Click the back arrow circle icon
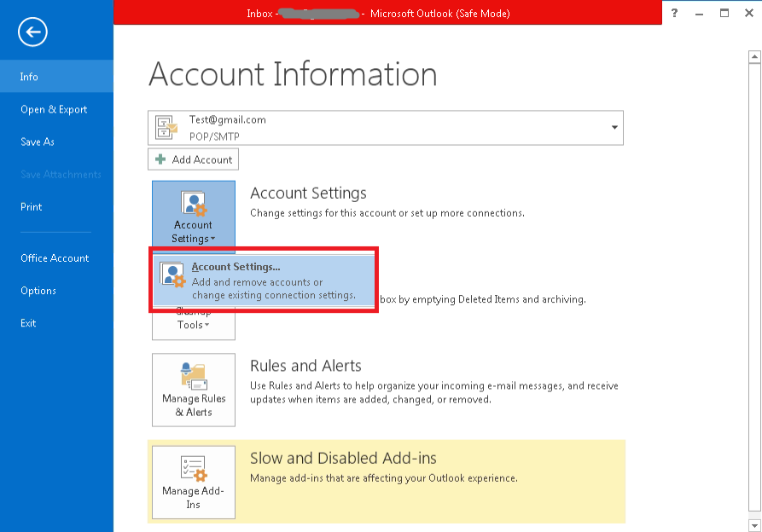This screenshot has height=532, width=762. point(32,32)
